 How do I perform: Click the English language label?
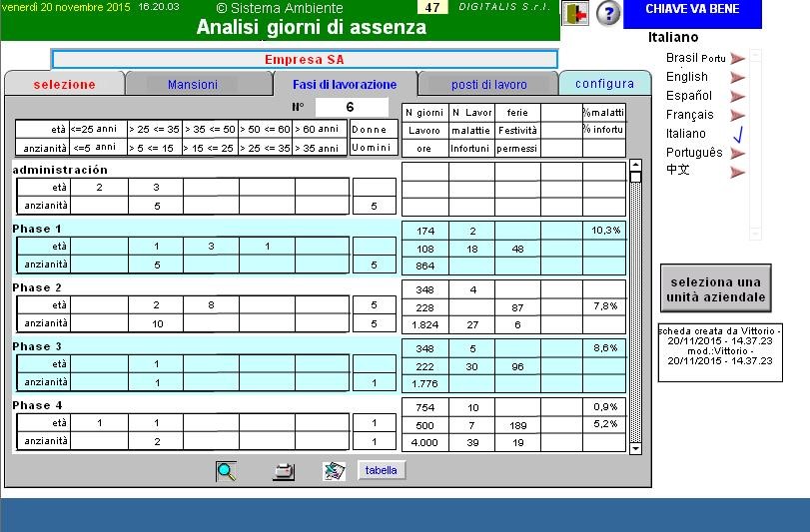tap(686, 77)
